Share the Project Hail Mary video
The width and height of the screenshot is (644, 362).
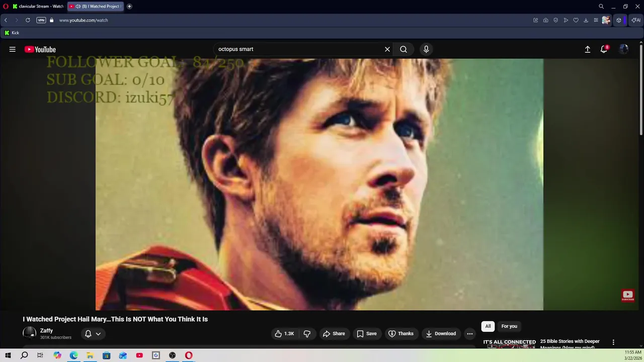click(x=334, y=333)
